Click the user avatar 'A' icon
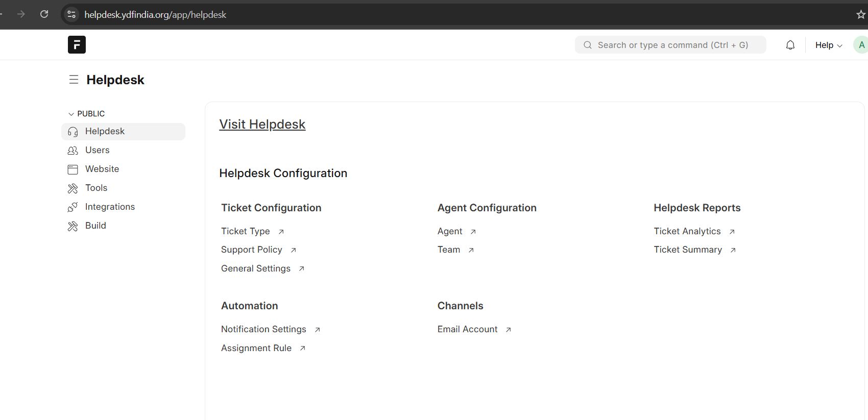 click(x=861, y=45)
